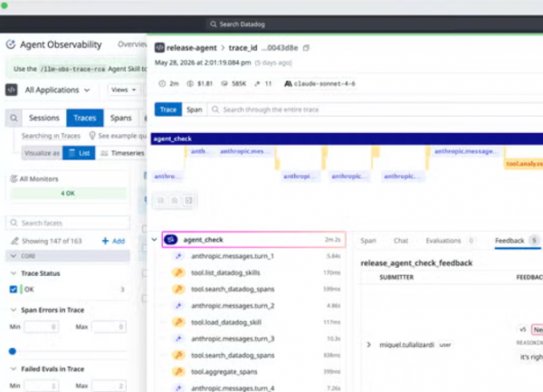543x392 pixels.
Task: Click the SUBMITTER column header
Action: pyautogui.click(x=396, y=277)
